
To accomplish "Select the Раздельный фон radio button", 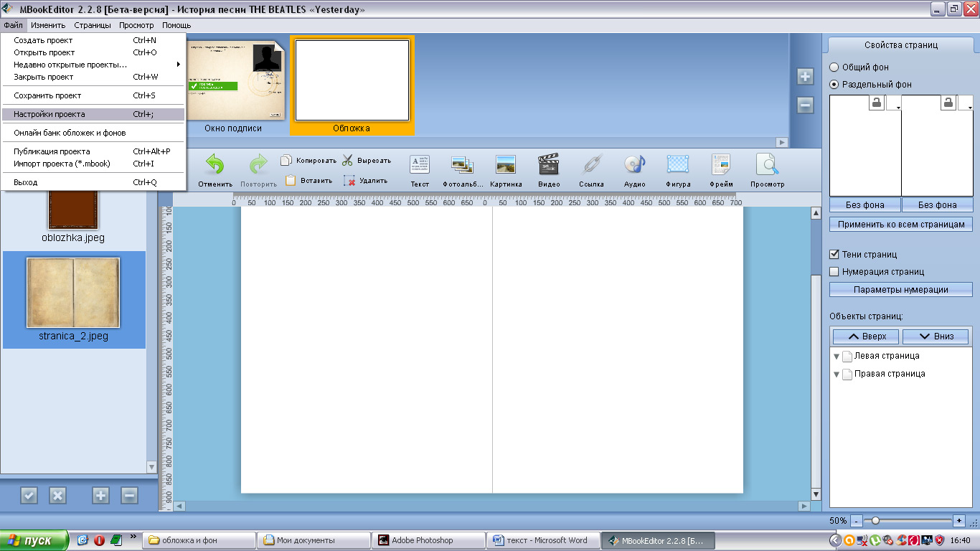I will click(834, 85).
